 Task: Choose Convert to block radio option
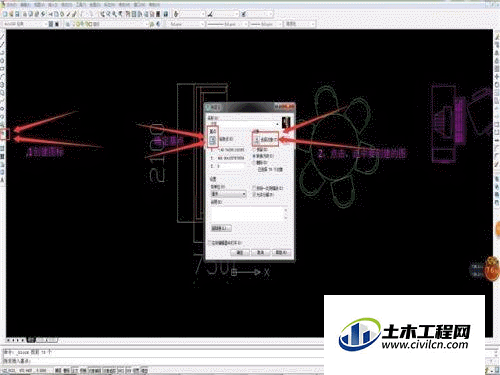pos(263,156)
